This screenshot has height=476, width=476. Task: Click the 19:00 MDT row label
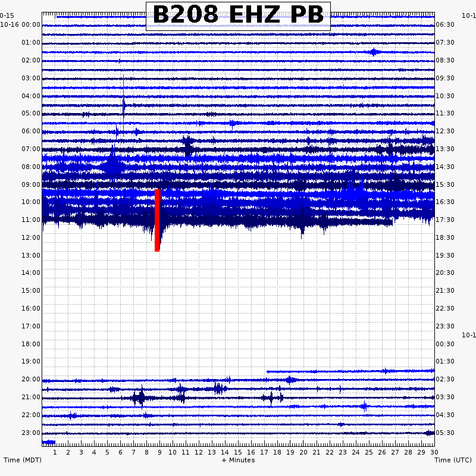coord(31,362)
